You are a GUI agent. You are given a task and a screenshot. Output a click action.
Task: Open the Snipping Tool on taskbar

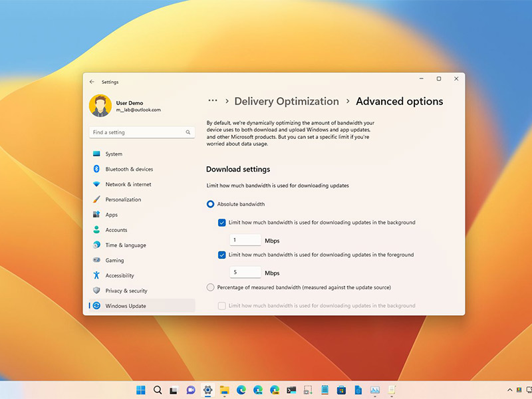tap(308, 390)
